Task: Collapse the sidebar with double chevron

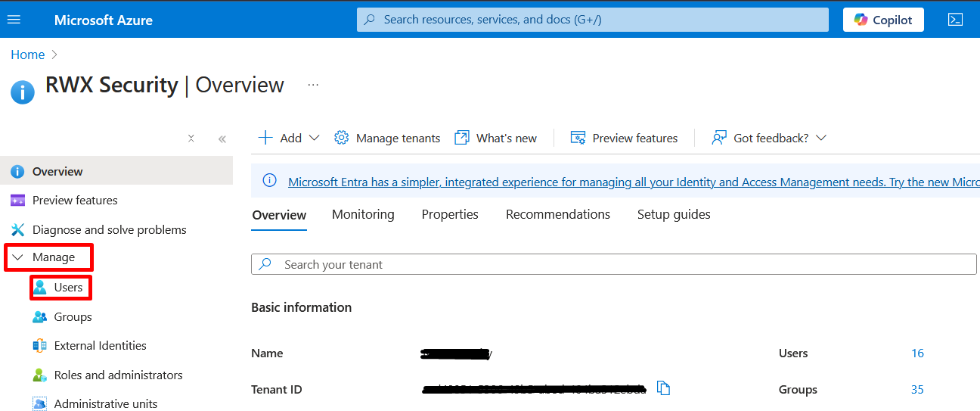Action: pyautogui.click(x=222, y=139)
